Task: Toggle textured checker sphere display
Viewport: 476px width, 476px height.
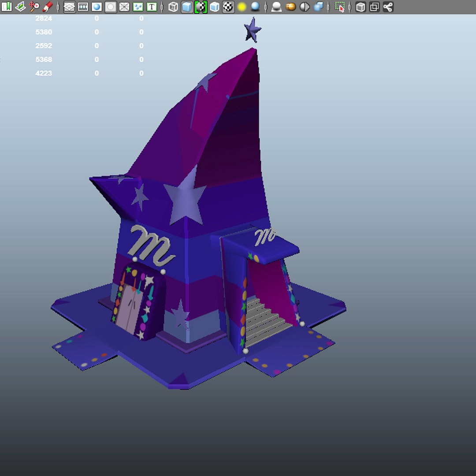Action: [228, 7]
